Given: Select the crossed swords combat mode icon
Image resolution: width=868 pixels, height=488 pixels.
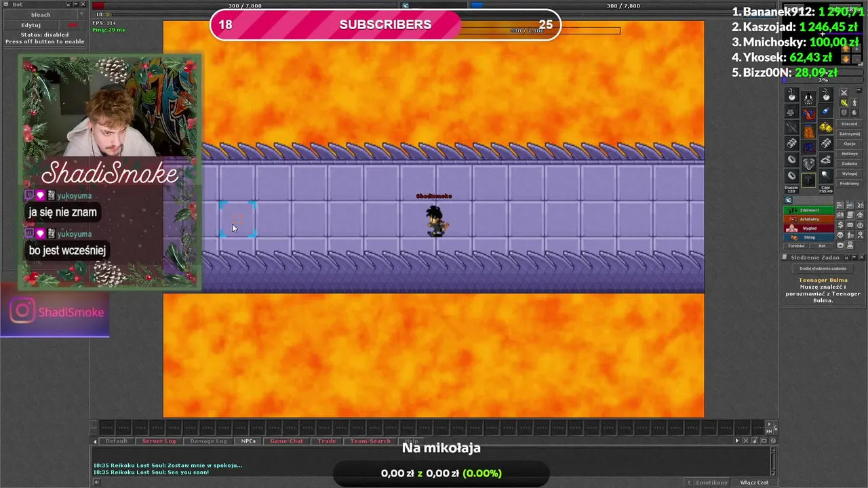Looking at the screenshot, I should tap(844, 92).
